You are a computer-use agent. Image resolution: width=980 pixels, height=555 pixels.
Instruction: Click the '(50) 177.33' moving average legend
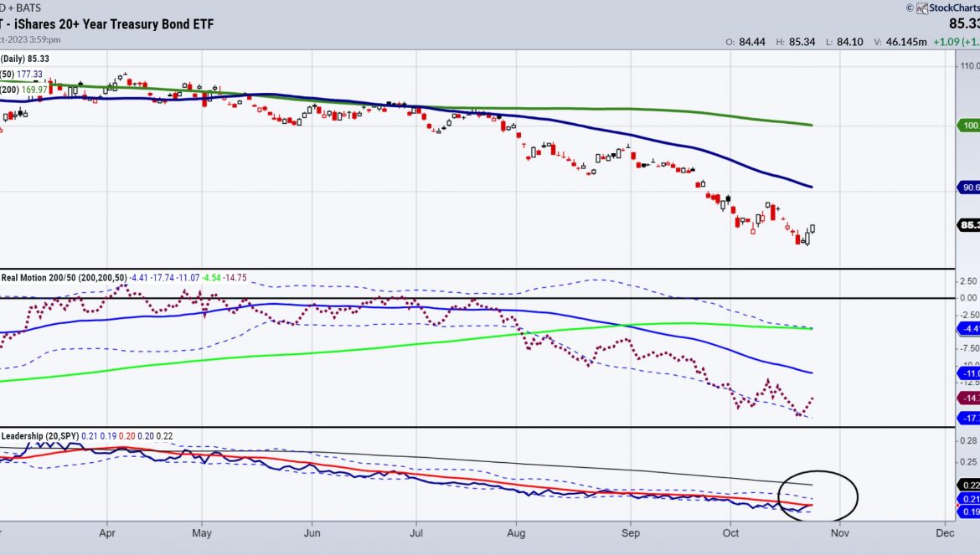pos(21,75)
